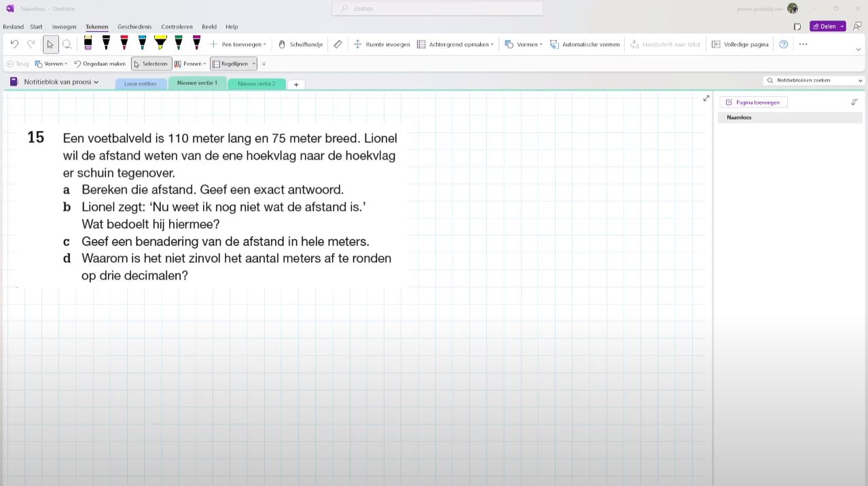Open the Nieuwe sectie 2 tab
The height and width of the screenshot is (486, 868).
coord(257,83)
